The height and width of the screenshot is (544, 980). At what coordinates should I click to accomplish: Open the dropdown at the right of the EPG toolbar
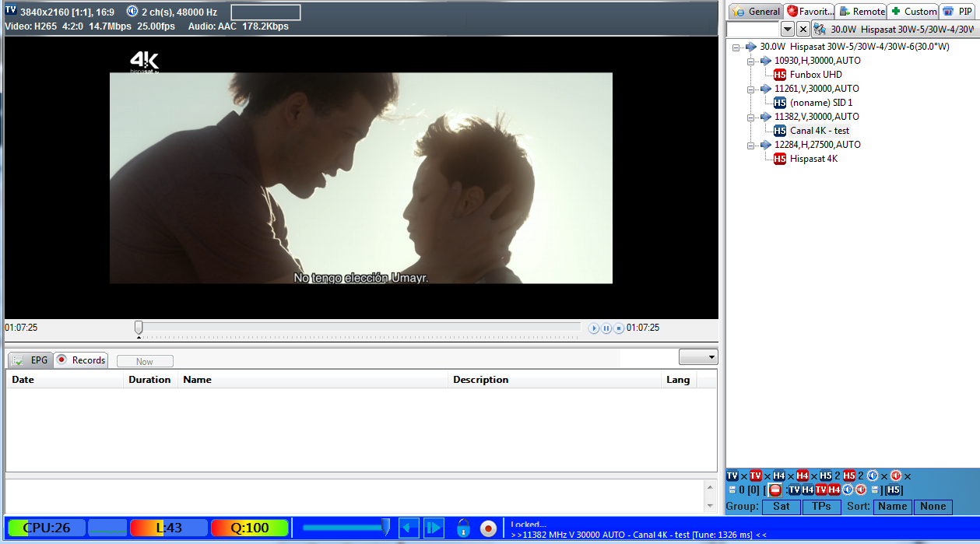point(698,357)
